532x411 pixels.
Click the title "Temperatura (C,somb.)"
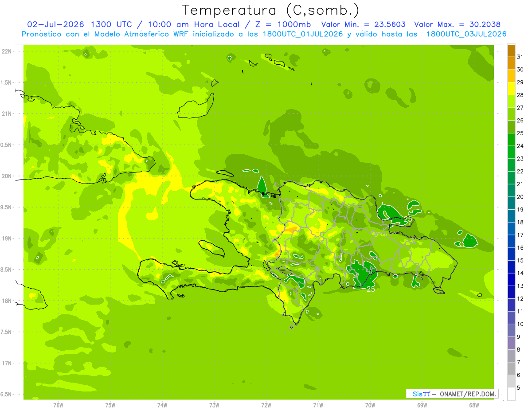pos(271,10)
